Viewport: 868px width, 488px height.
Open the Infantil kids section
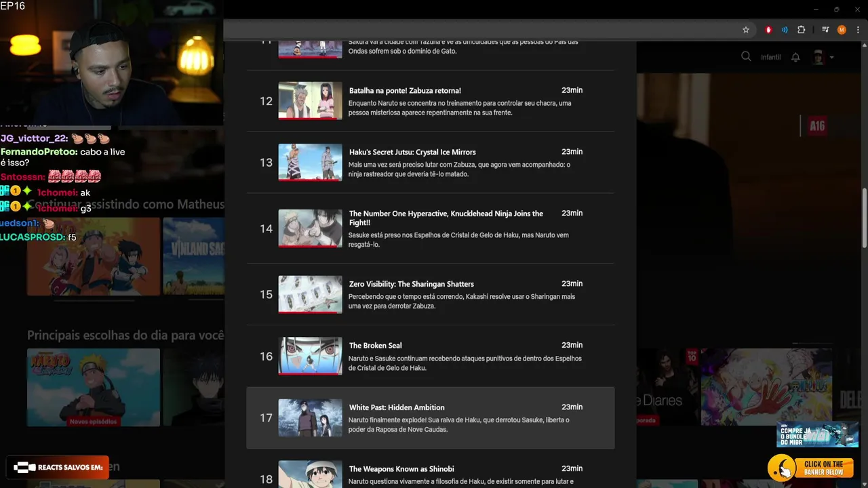point(771,58)
